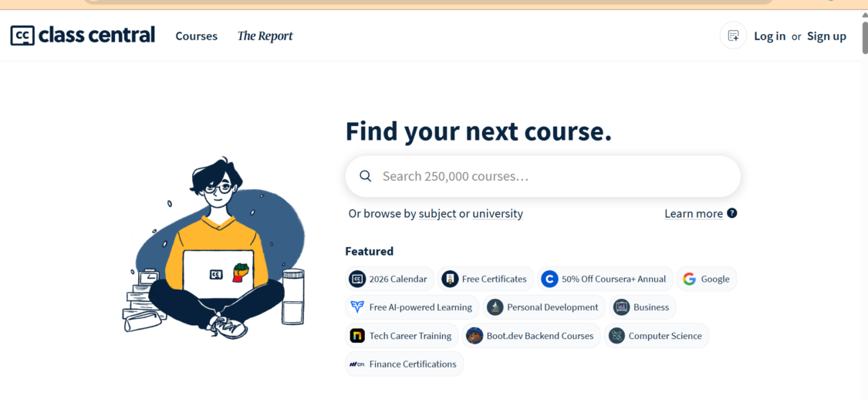Browse by university link
The height and width of the screenshot is (400, 868).
pyautogui.click(x=498, y=213)
